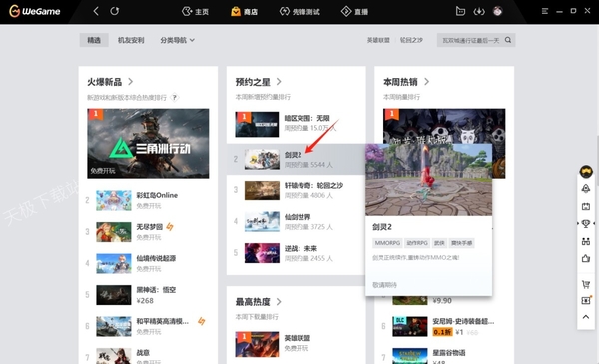Click the 动作RPG tag in popup
Screen dimensions: 599x364
coord(417,243)
